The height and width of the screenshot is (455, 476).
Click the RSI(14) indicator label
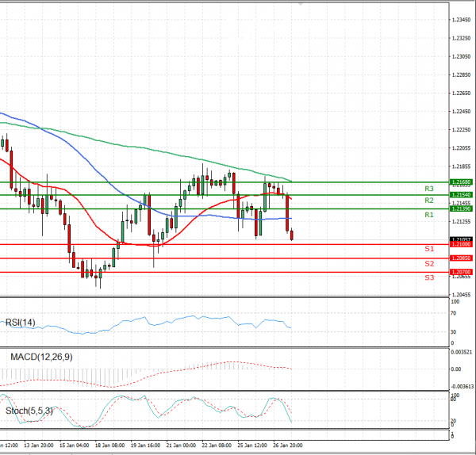coord(21,323)
